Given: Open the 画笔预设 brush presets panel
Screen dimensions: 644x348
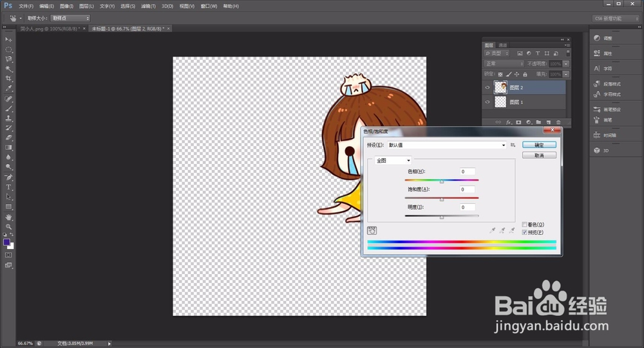Looking at the screenshot, I should tap(607, 109).
